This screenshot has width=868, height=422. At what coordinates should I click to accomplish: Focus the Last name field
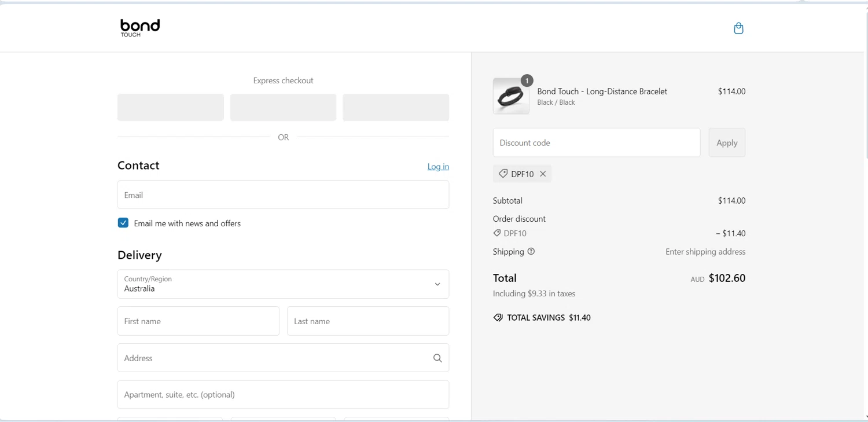point(368,321)
